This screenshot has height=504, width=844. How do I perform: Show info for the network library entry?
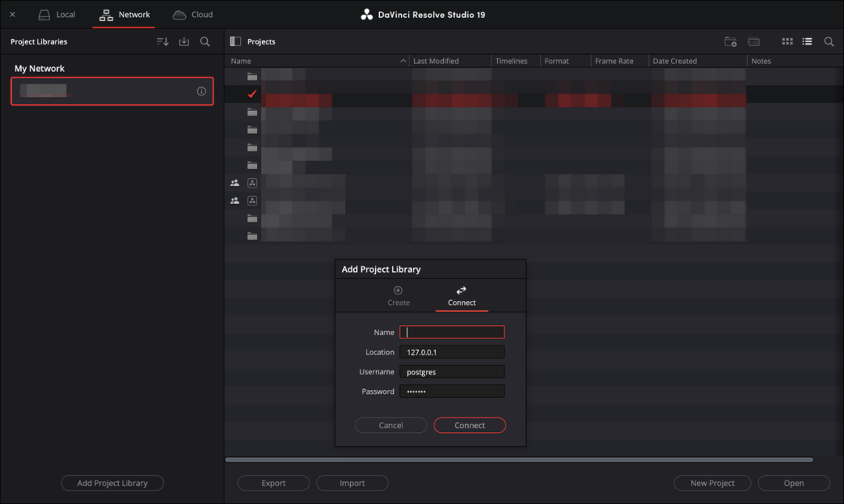pyautogui.click(x=202, y=91)
